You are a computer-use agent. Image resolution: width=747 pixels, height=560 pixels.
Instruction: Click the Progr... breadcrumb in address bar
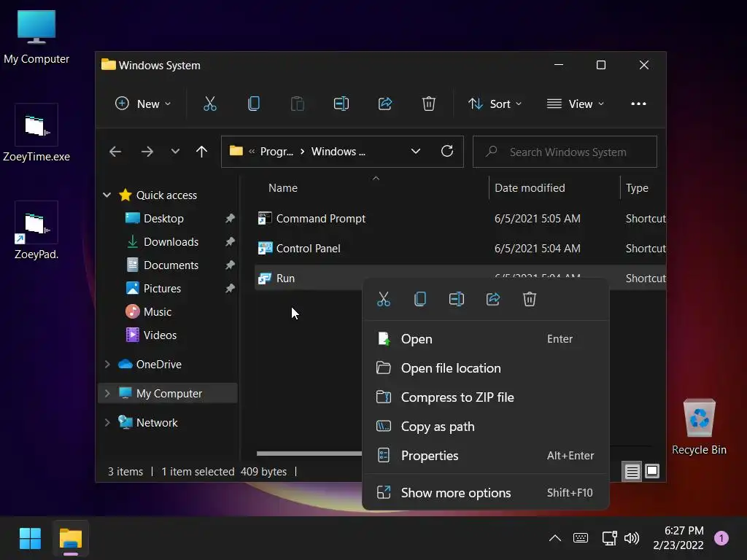point(276,152)
